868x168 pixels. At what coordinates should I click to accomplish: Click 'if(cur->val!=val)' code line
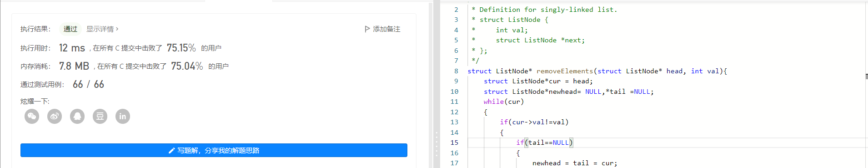click(x=534, y=122)
